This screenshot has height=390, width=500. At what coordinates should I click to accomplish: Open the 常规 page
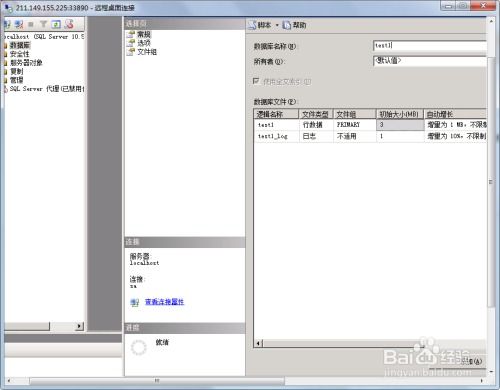pos(144,34)
